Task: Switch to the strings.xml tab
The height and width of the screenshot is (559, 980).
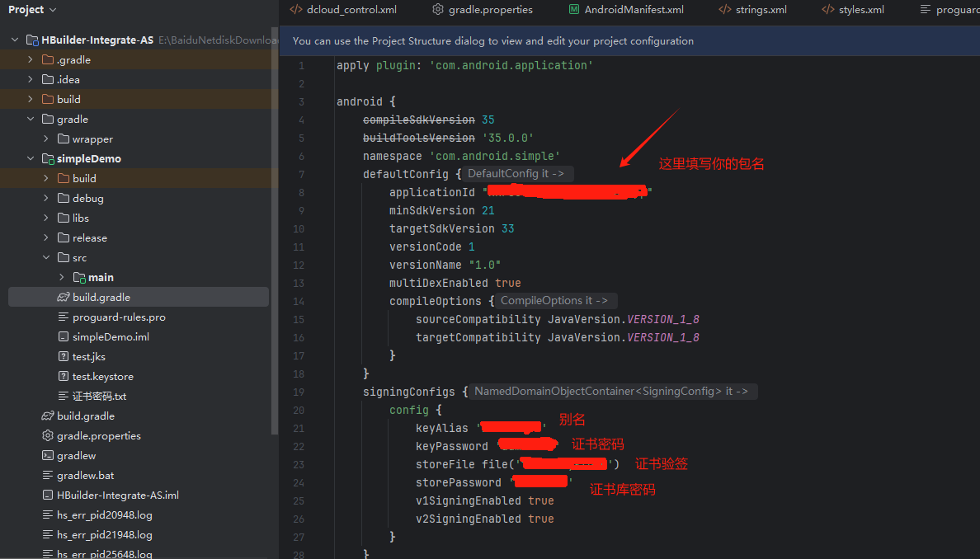Action: (x=752, y=10)
